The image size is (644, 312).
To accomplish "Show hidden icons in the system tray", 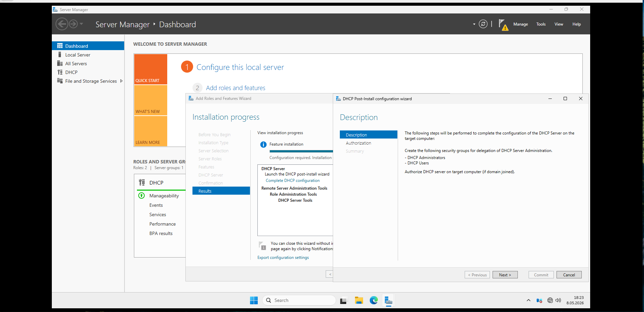I will (529, 300).
